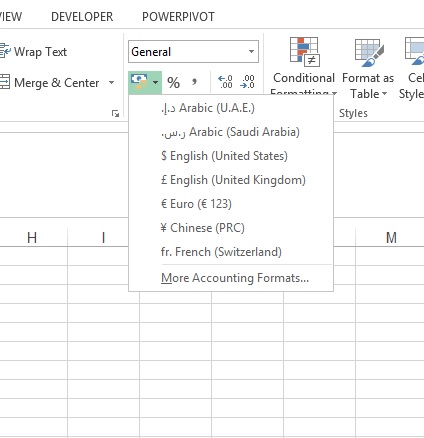This screenshot has height=438, width=424.
Task: Switch to the DEVELOPER ribbon tab
Action: click(x=82, y=17)
